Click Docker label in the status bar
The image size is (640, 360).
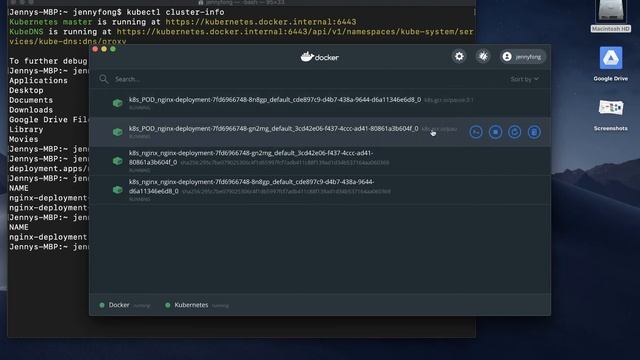[119, 305]
